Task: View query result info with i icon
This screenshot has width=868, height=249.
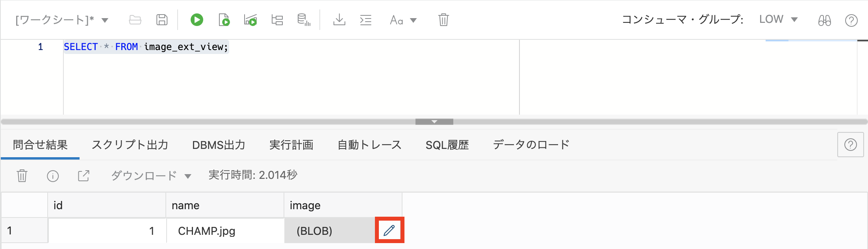Action: click(x=53, y=175)
